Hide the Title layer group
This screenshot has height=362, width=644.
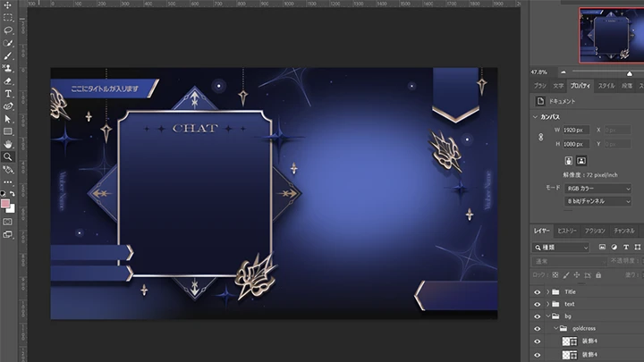click(538, 291)
